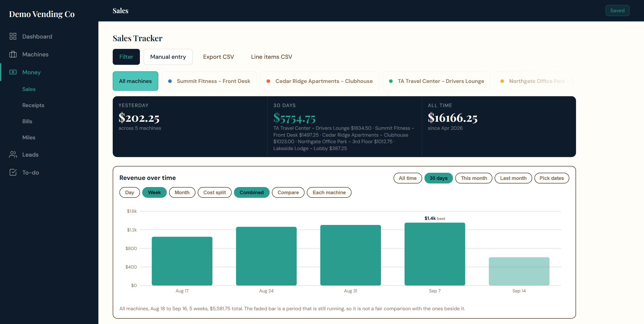Click the Aug 24 revenue bar
The height and width of the screenshot is (324, 644).
[x=266, y=256]
